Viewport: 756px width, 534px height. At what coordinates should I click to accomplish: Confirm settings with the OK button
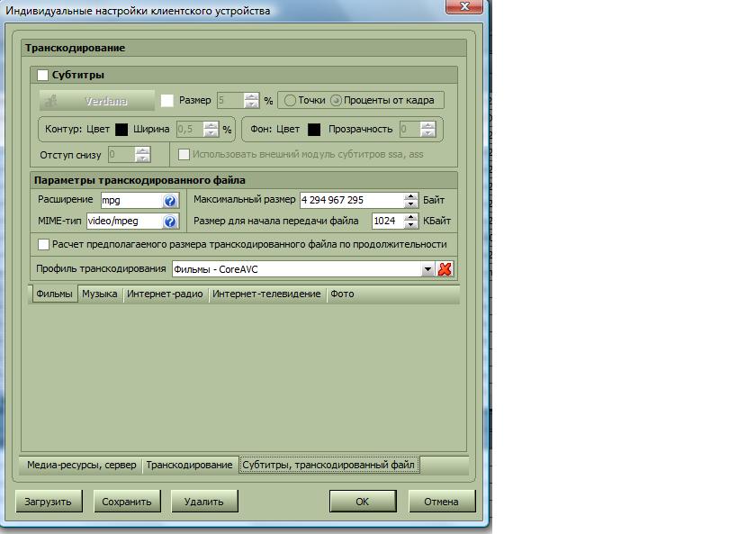[363, 502]
